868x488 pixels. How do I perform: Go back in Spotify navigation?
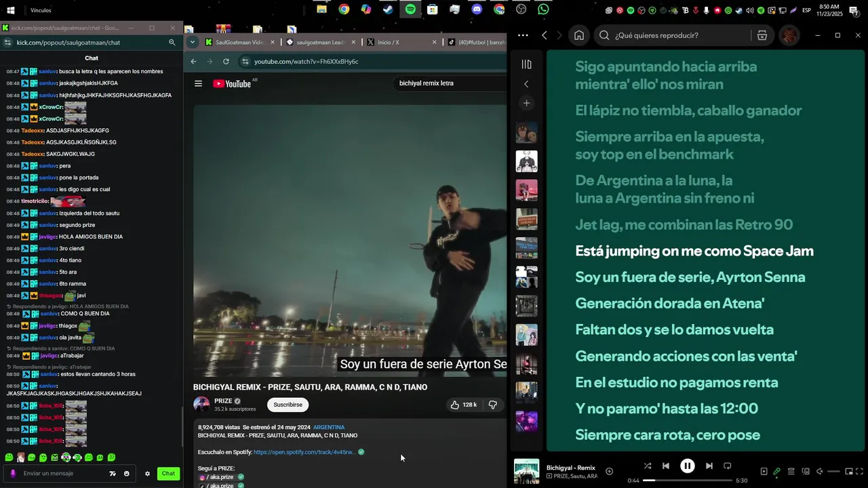coord(545,35)
